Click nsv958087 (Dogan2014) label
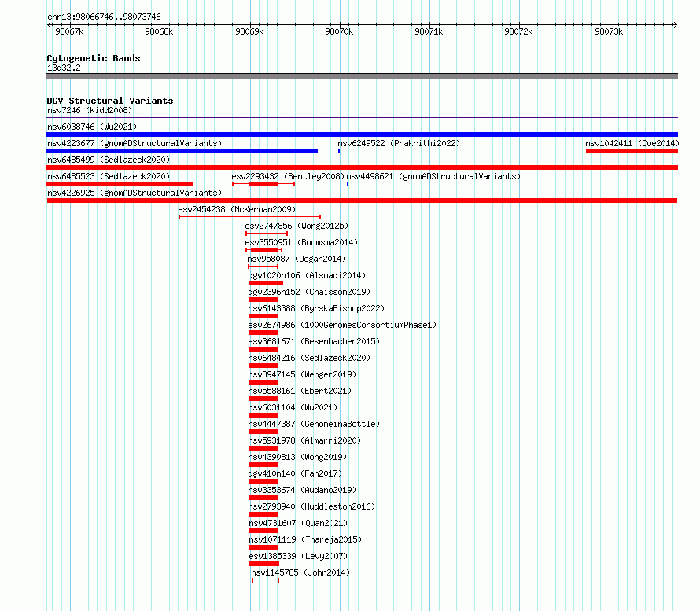Screen dimensions: 700x611 click(x=297, y=259)
